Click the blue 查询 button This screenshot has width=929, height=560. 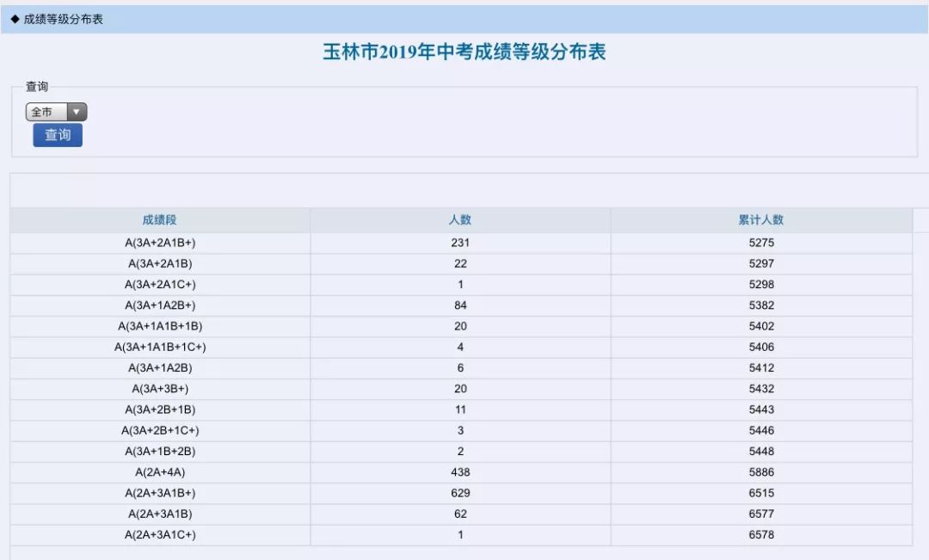58,135
